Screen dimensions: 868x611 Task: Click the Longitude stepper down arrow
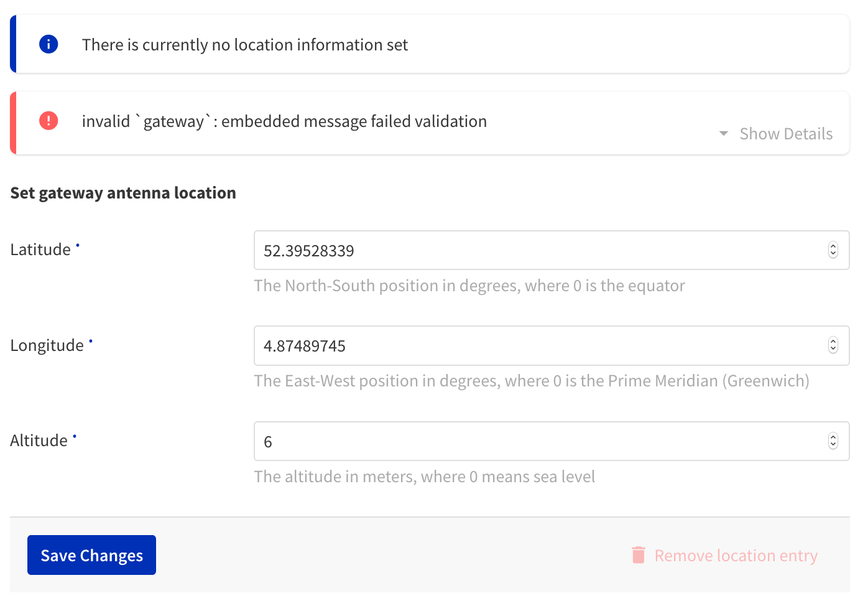point(833,349)
